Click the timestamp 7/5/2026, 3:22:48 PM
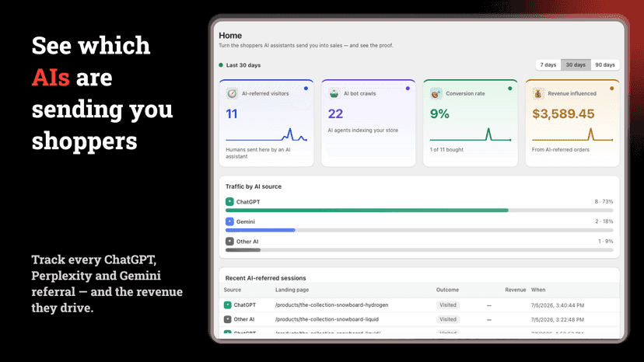Screen dimensions: 644x362 (x=558, y=320)
